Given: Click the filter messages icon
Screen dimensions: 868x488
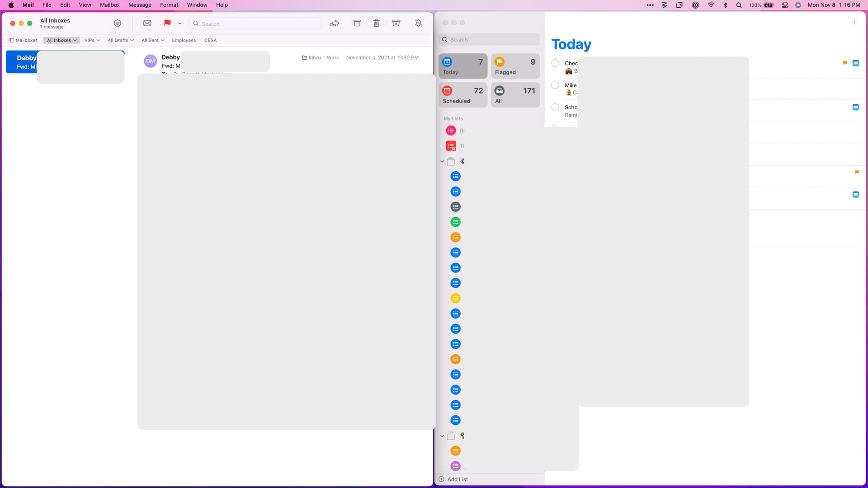Looking at the screenshot, I should tap(118, 23).
